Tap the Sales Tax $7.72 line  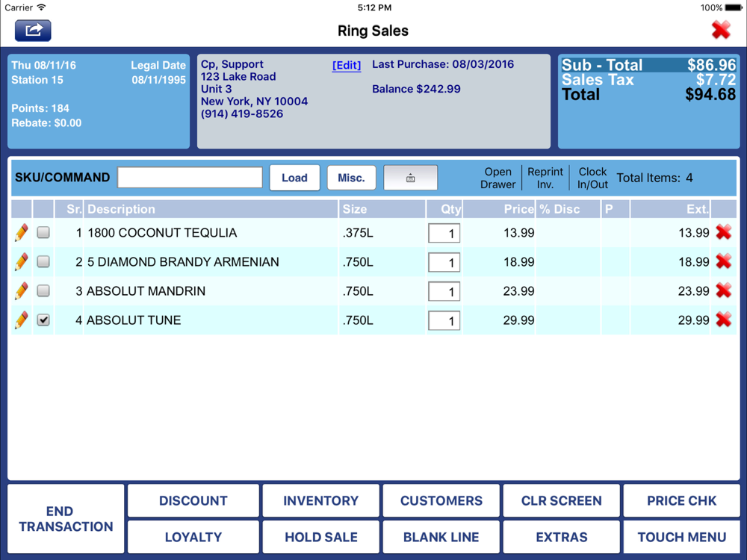point(649,80)
